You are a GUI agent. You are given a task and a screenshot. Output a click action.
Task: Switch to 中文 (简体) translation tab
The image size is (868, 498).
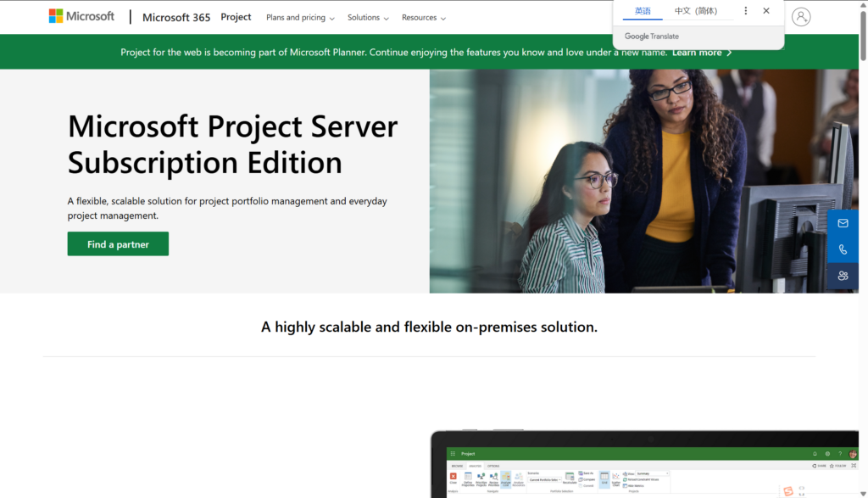click(x=695, y=11)
